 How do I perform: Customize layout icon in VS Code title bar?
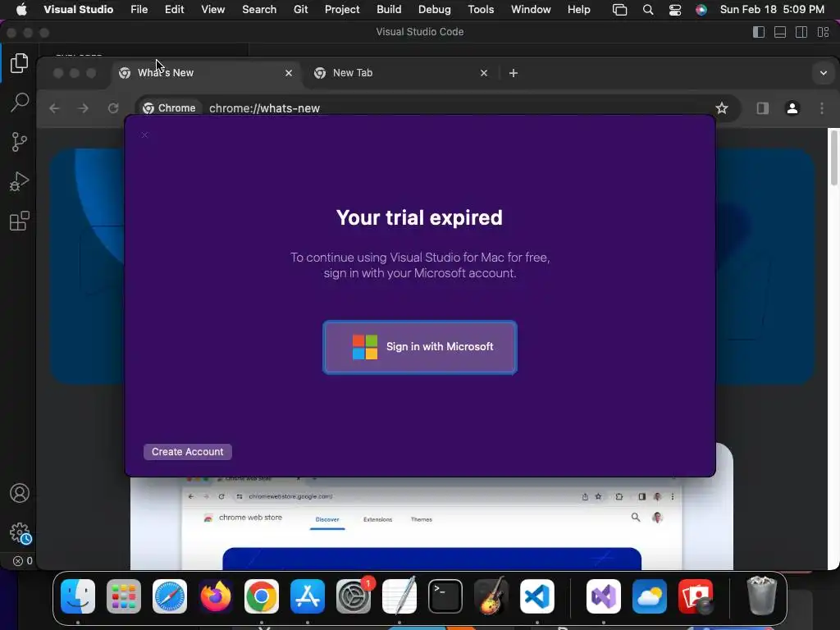click(824, 32)
